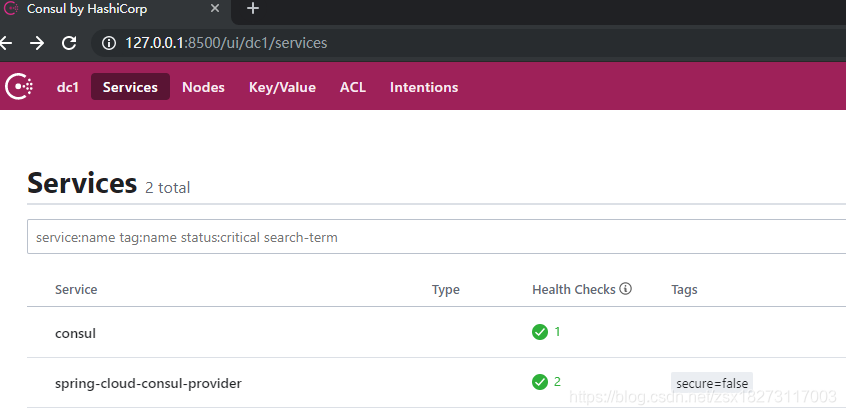
Task: Open the Key/Value page
Action: [x=282, y=87]
